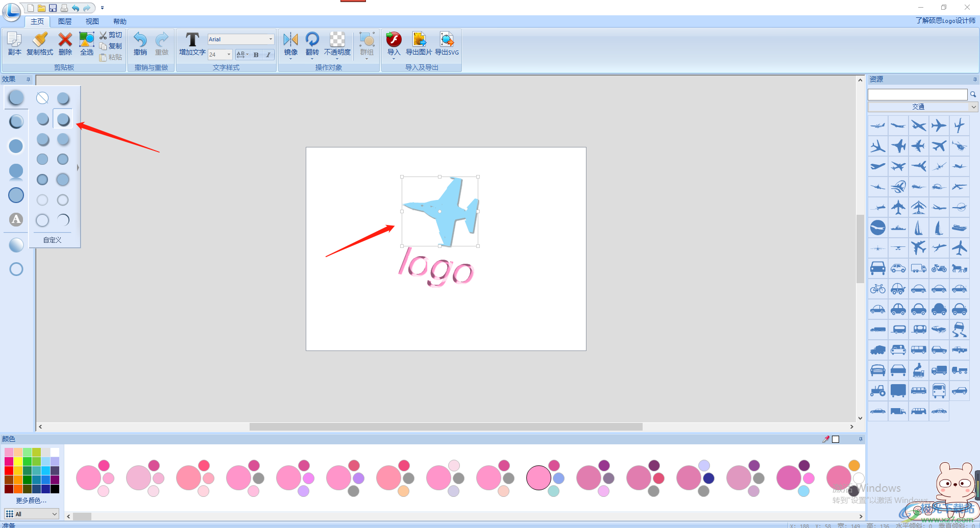This screenshot has width=980, height=528.
Task: Click the canvas horizontal scrollbar
Action: click(446, 426)
